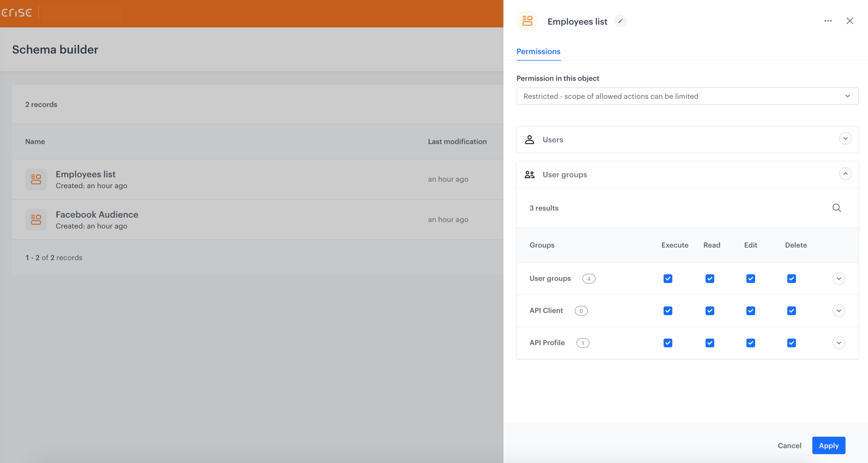Uncheck Read for API Client
The image size is (868, 463).
(709, 311)
